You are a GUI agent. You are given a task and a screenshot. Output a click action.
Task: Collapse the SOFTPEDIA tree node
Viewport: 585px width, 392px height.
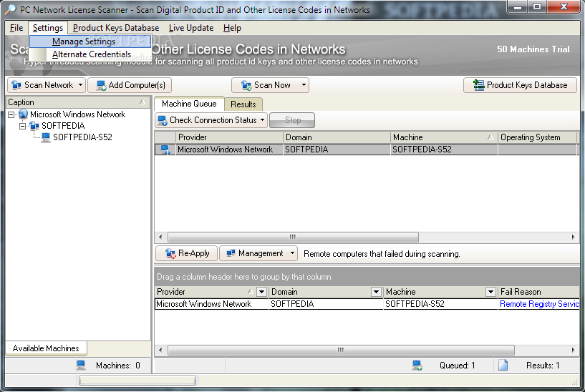click(22, 126)
